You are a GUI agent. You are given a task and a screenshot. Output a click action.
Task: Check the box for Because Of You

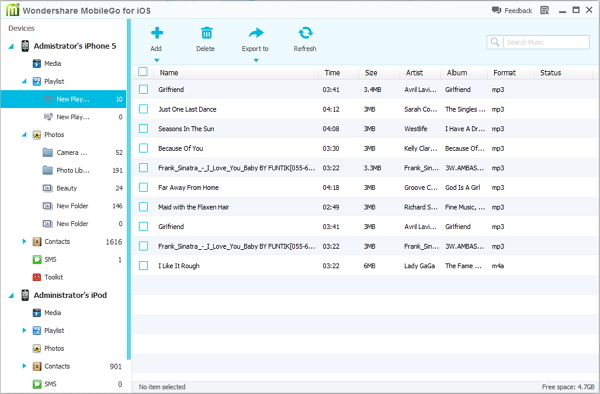point(143,148)
